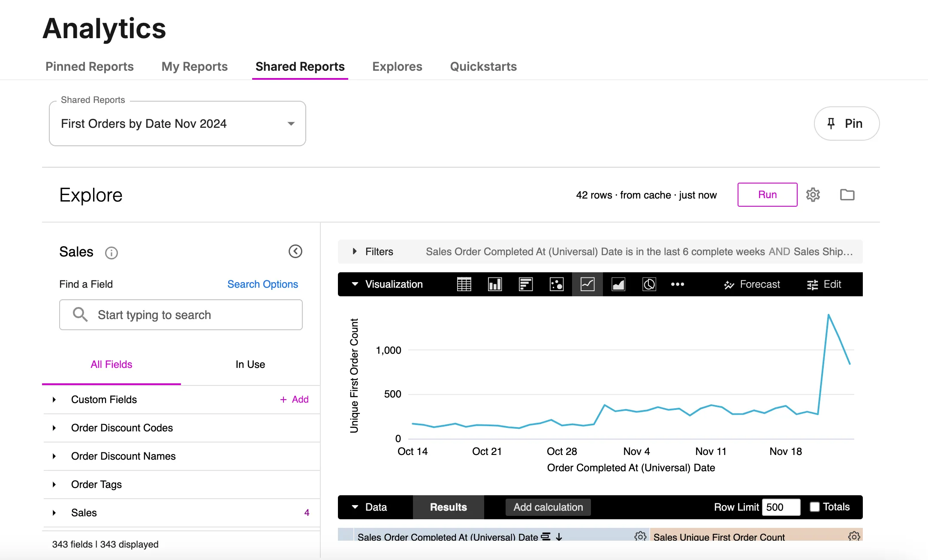Collapse field picker with left chevron icon
Image resolution: width=928 pixels, height=560 pixels.
click(x=295, y=251)
